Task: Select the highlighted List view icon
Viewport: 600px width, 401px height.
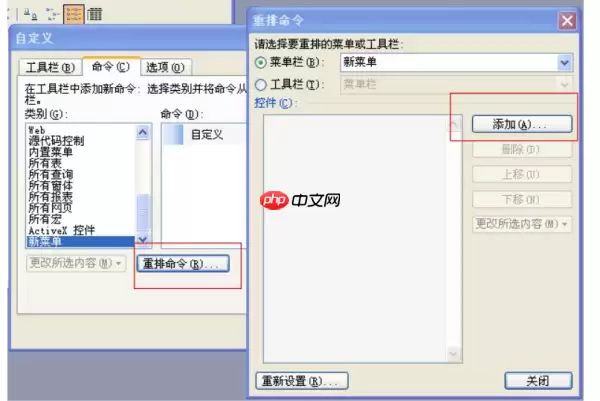Action: [x=74, y=15]
